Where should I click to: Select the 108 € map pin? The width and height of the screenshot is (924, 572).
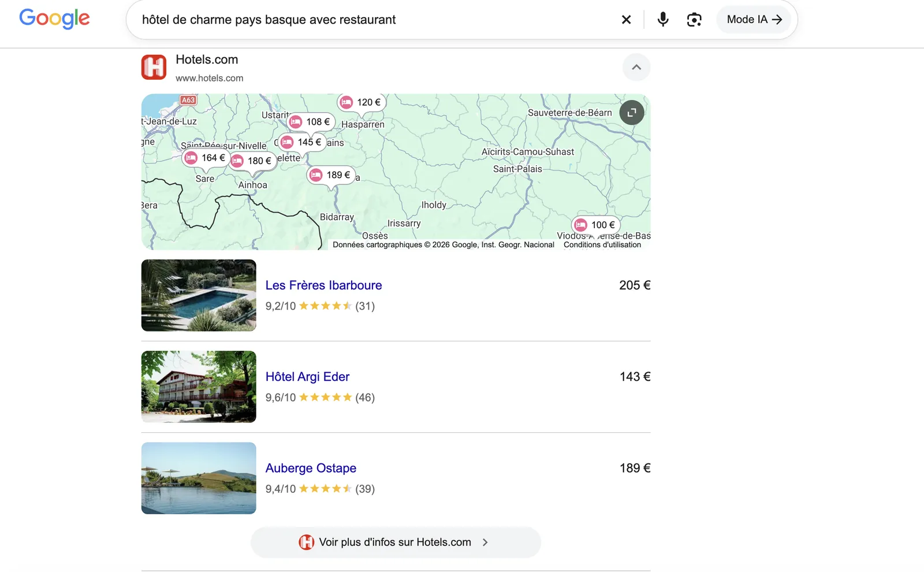tap(311, 122)
